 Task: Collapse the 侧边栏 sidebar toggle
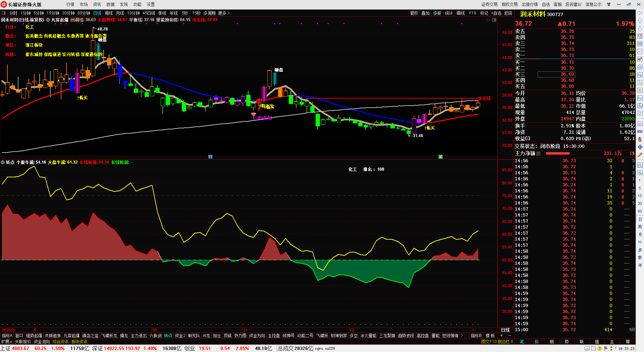506,342
